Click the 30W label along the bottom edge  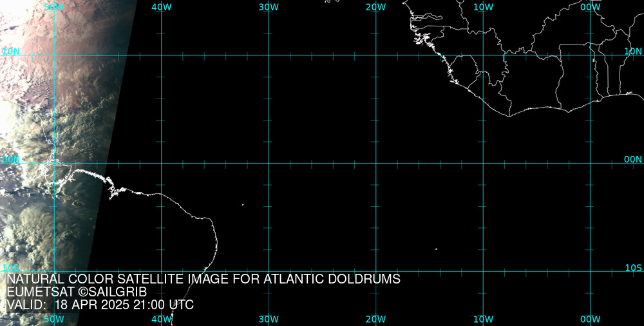click(x=269, y=319)
